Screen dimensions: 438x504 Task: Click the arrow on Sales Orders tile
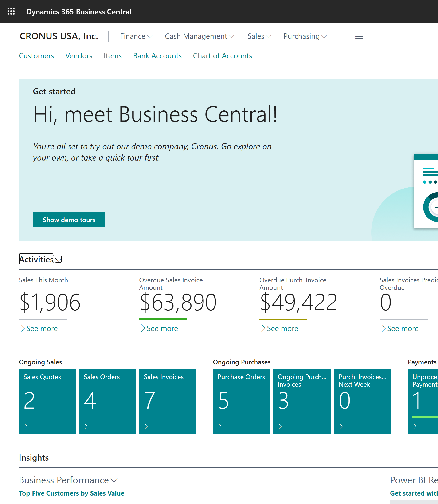[x=86, y=426]
